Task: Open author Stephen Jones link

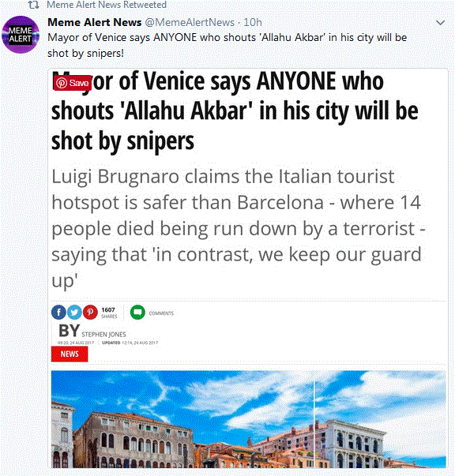Action: [x=103, y=334]
